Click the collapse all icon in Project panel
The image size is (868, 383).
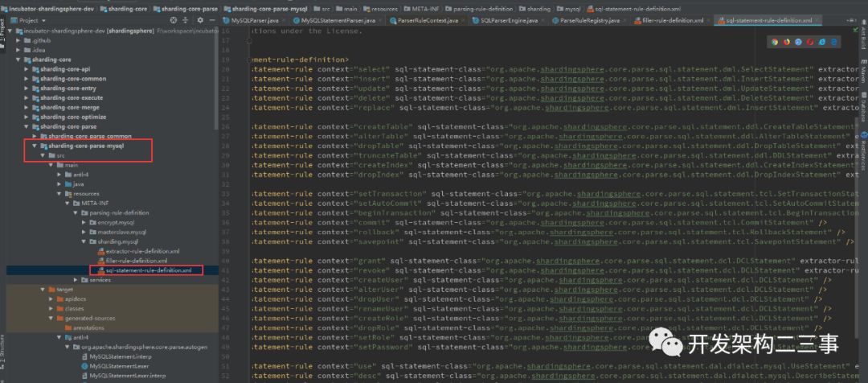[x=186, y=20]
